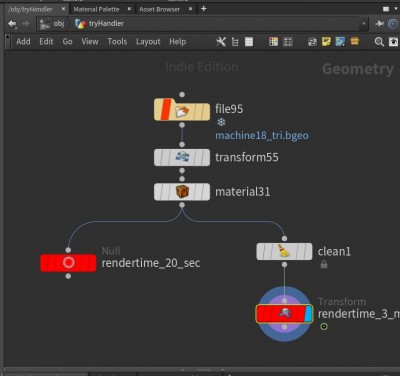Select the rendertime_20_sec null node
Viewport: 400px width, 376px height.
pyautogui.click(x=68, y=263)
